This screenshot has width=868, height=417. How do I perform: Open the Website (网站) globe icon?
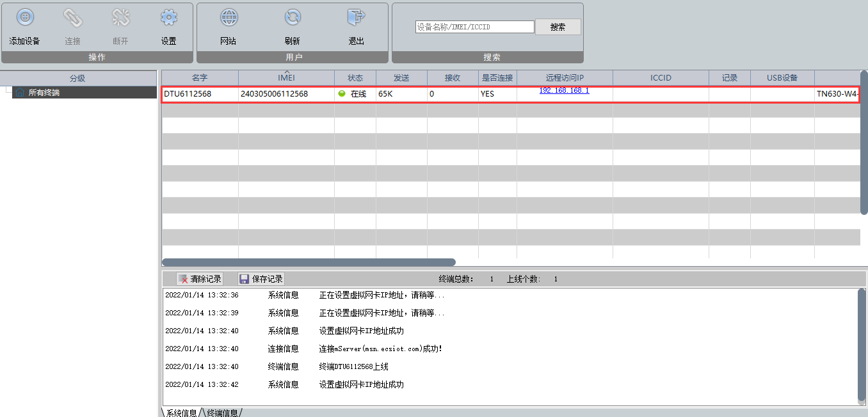point(228,18)
